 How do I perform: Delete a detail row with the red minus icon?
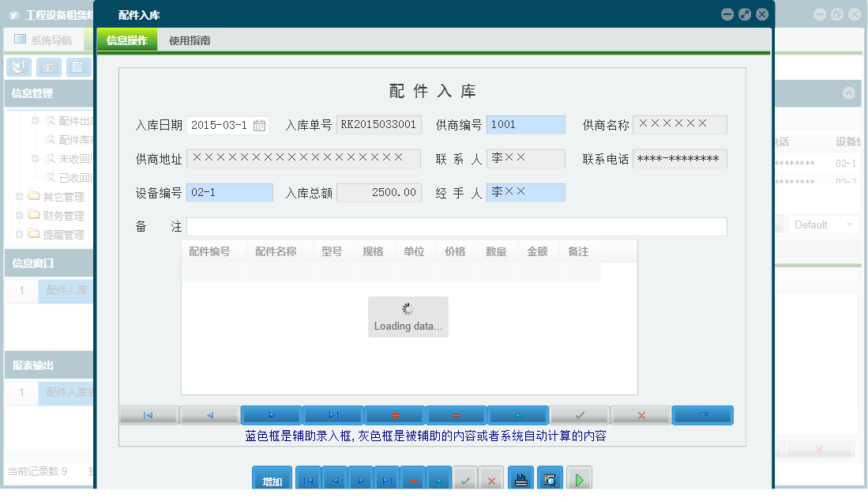pyautogui.click(x=455, y=415)
